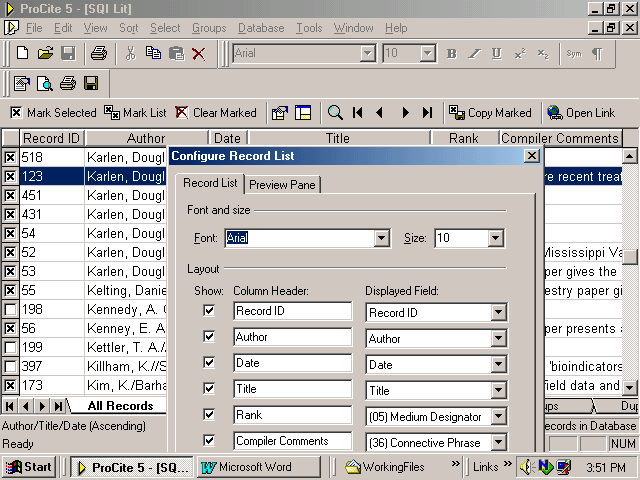Image resolution: width=640 pixels, height=480 pixels.
Task: Click the Copy icon
Action: click(x=153, y=53)
